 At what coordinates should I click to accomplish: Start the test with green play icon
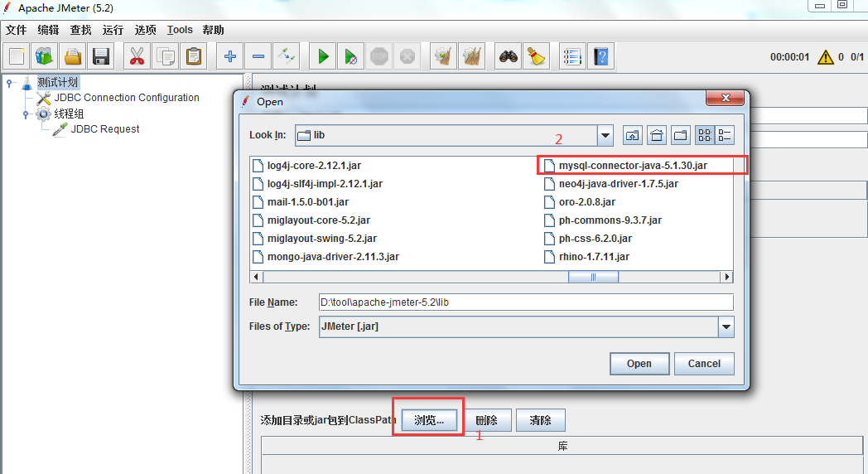pos(323,56)
